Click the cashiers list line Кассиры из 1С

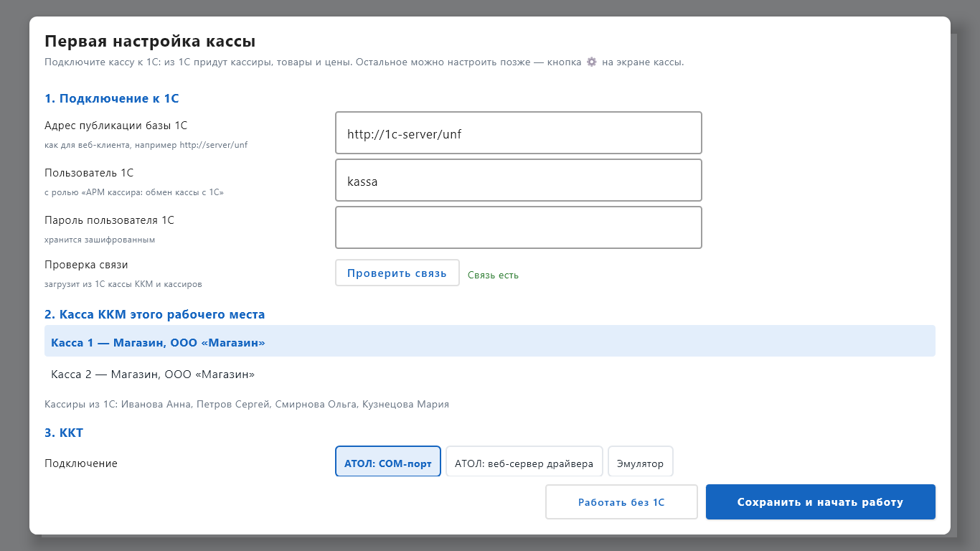click(247, 404)
